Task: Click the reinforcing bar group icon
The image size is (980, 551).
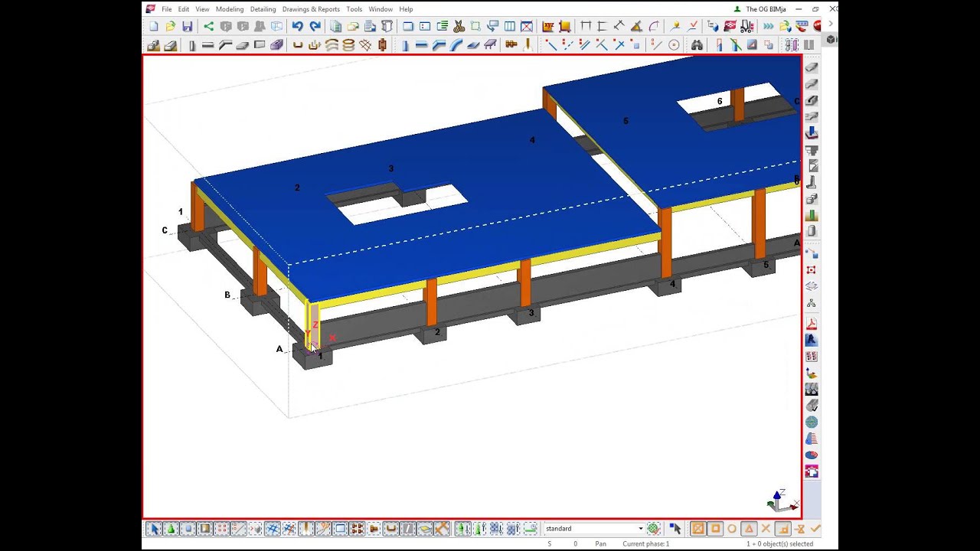Action: [315, 45]
